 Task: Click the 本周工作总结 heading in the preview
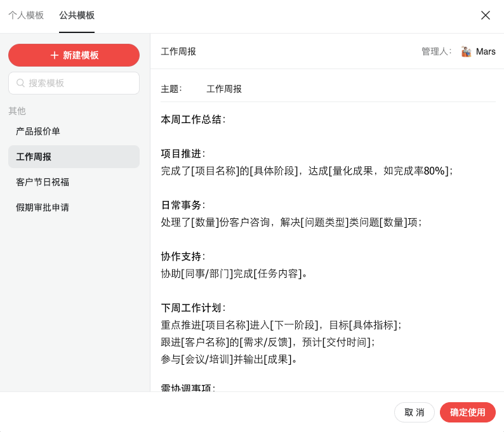pos(192,119)
